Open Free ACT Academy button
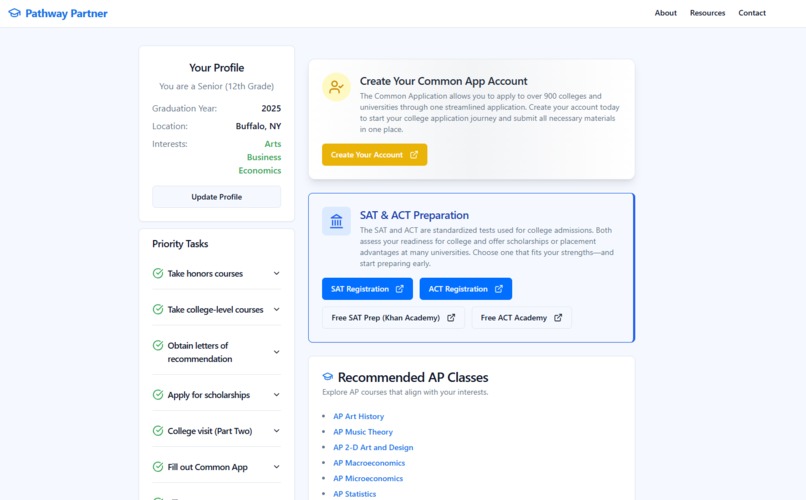Screen dimensions: 806x500 [521, 318]
